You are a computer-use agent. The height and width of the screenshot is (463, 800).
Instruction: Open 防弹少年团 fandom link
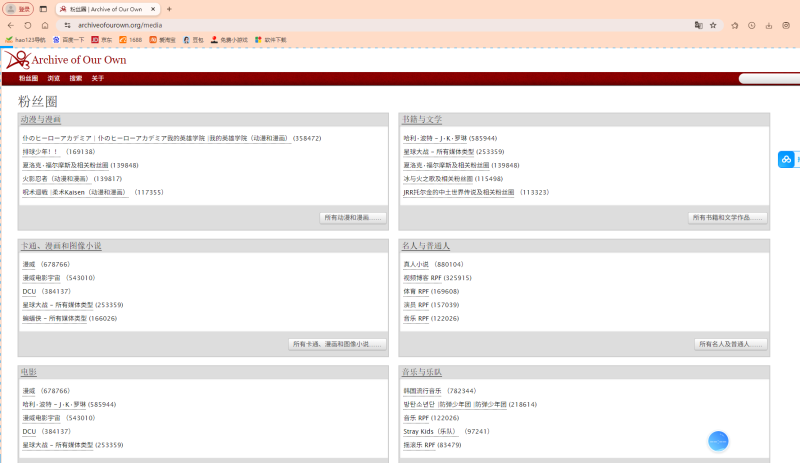pos(455,404)
